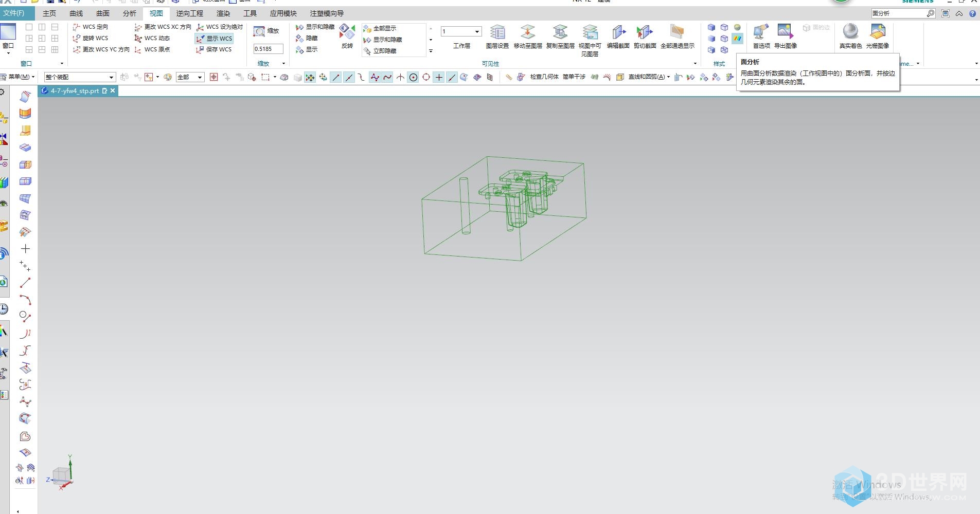The width and height of the screenshot is (980, 514).
Task: Toggle enable snap point icon
Action: pos(310,77)
